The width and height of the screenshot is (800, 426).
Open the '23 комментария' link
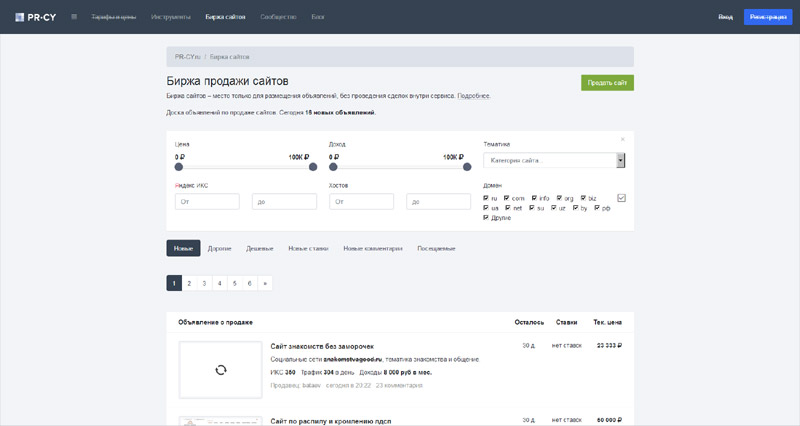point(399,385)
